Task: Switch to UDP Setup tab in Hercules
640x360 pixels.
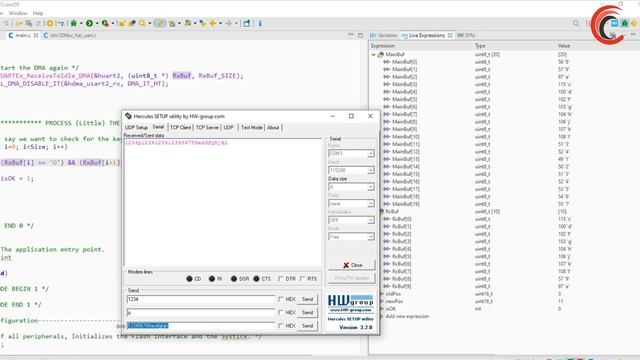Action: tap(136, 128)
